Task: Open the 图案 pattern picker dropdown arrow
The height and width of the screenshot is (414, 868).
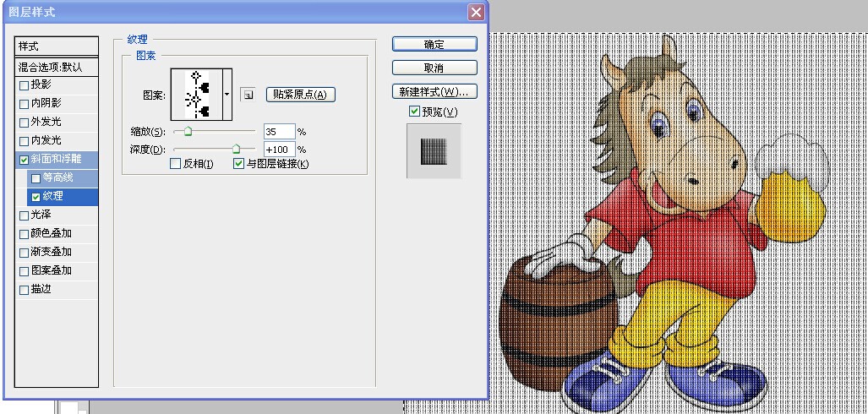Action: tap(227, 95)
